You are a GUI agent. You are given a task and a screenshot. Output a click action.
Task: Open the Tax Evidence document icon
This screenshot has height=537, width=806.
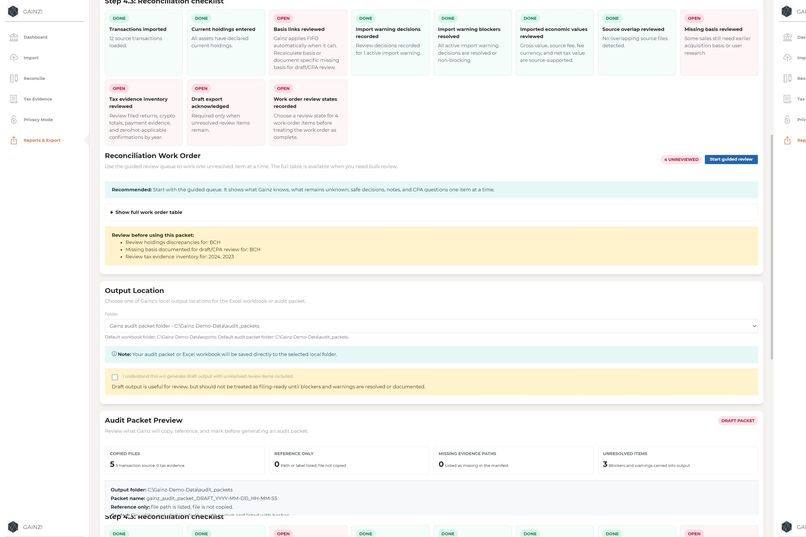(14, 99)
